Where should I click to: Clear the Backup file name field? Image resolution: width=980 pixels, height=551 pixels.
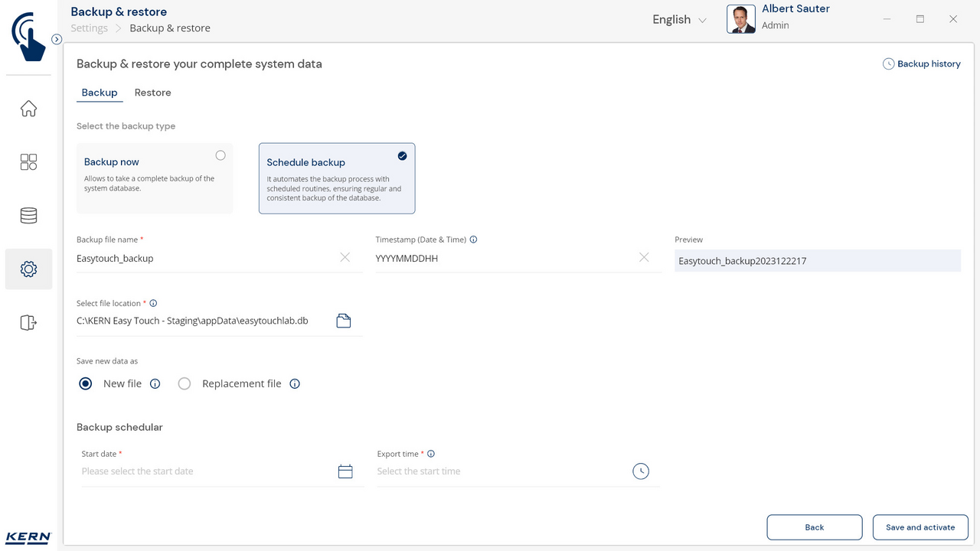(x=345, y=258)
